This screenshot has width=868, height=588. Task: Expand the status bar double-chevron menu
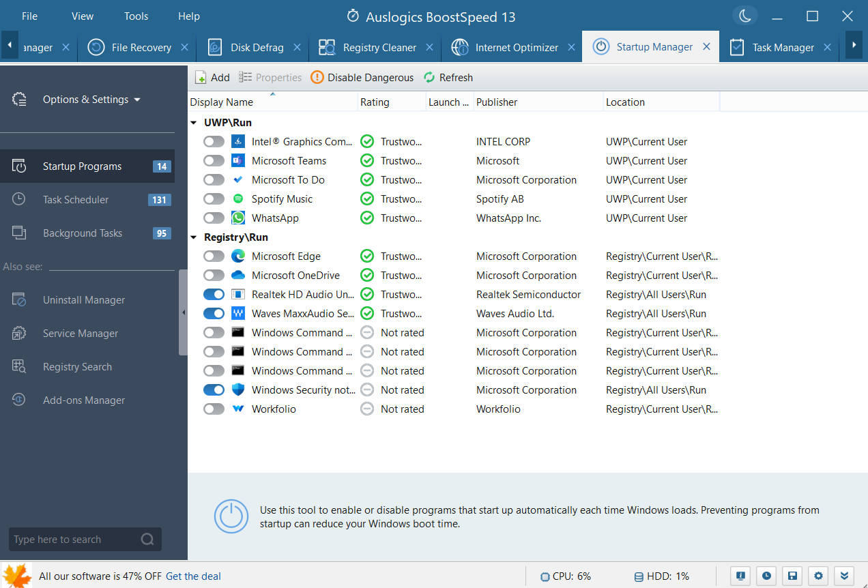[844, 576]
